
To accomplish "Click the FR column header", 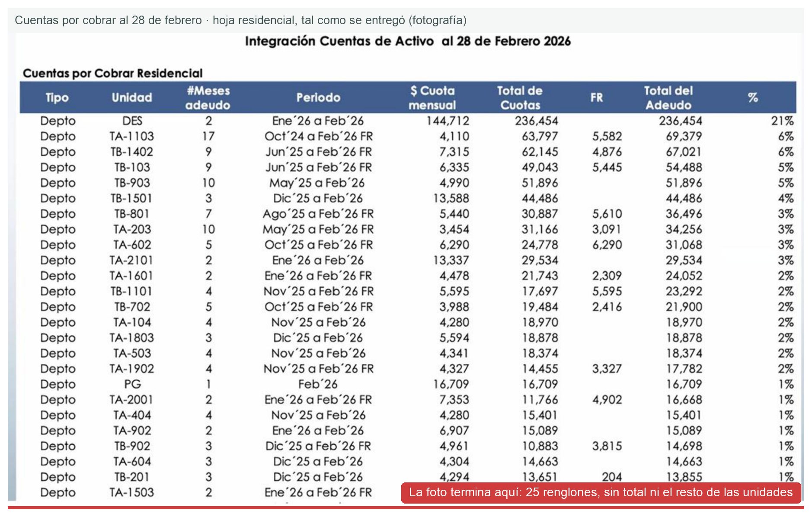I will coord(597,98).
